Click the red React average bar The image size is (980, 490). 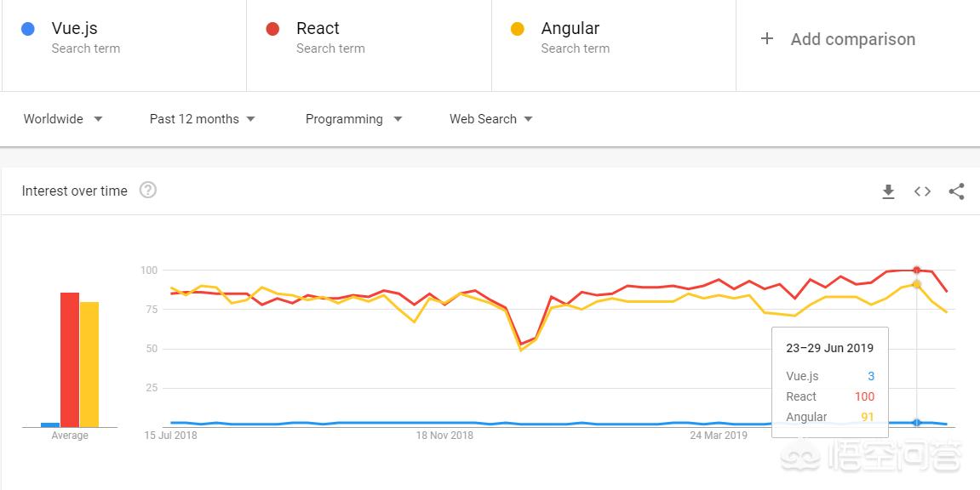click(70, 360)
